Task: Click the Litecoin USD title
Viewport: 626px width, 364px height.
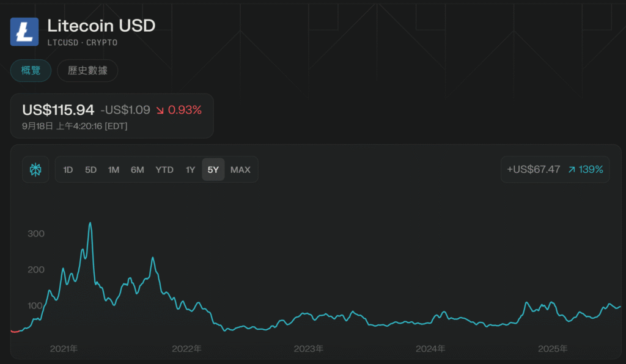Action: pos(101,26)
